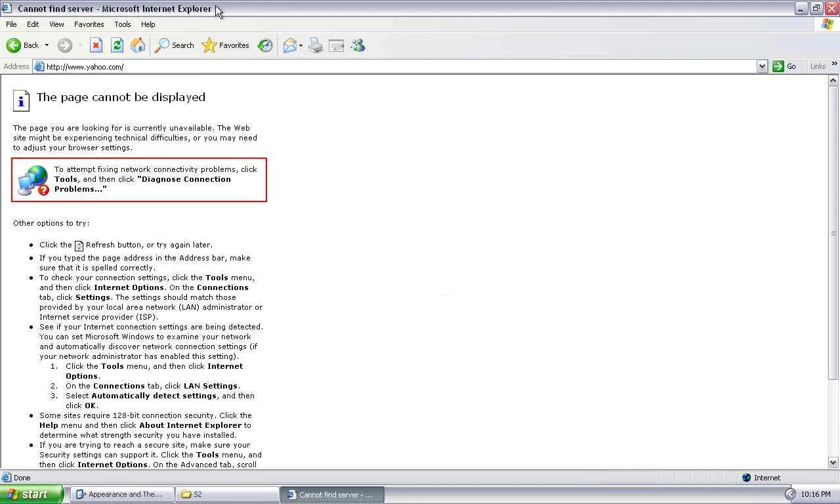Viewport: 840px width, 504px height.
Task: Click the Windows flag throbber logo
Action: [828, 24]
